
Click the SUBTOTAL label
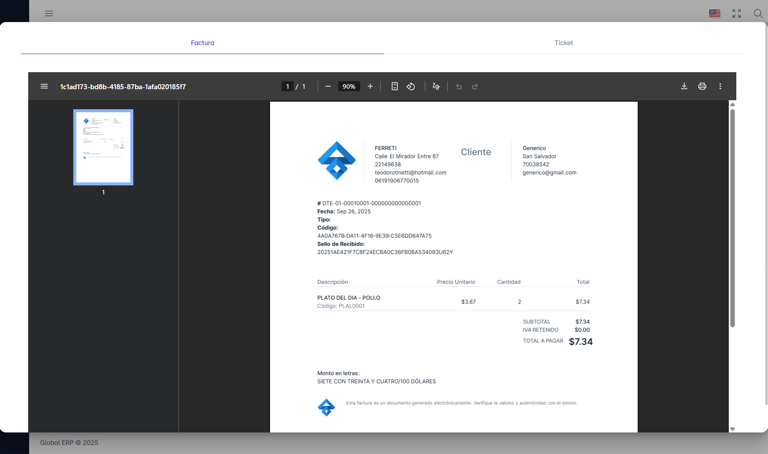(536, 322)
